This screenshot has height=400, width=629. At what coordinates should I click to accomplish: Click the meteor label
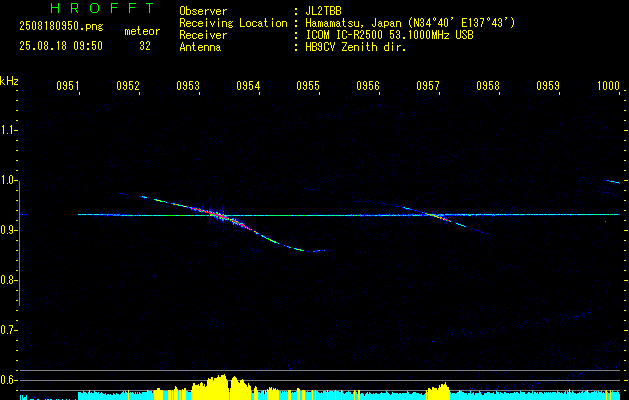142,31
